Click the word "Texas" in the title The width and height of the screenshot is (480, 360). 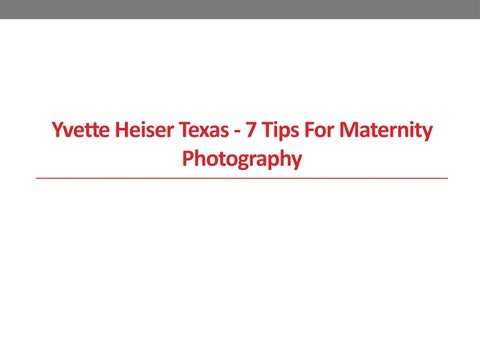point(204,130)
